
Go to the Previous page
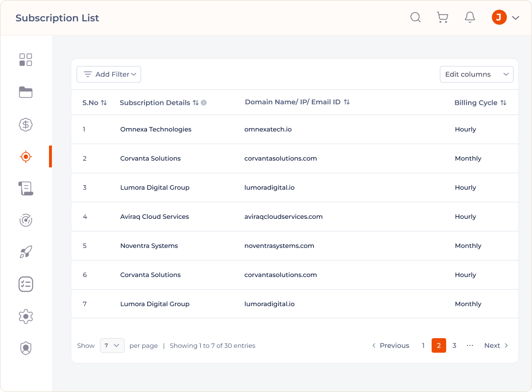click(390, 345)
